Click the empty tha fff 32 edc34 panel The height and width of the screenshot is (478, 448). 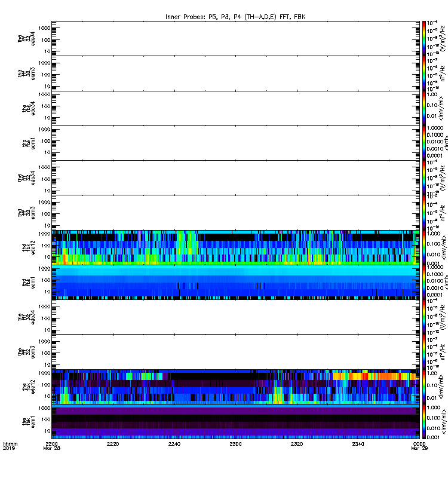[x=235, y=38]
